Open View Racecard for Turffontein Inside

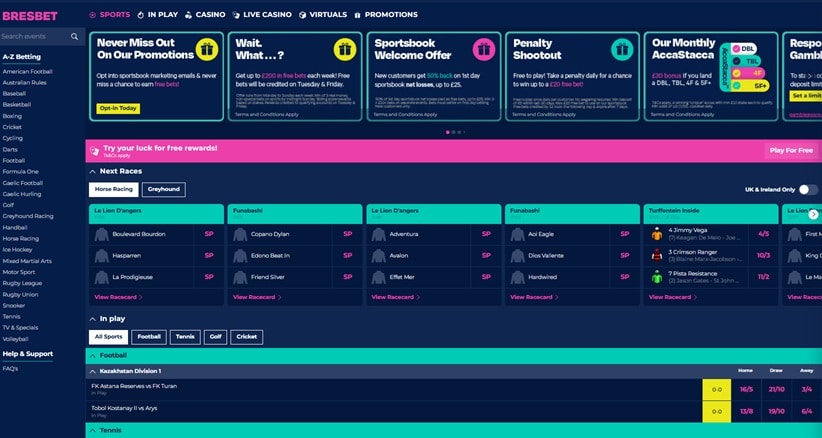673,297
